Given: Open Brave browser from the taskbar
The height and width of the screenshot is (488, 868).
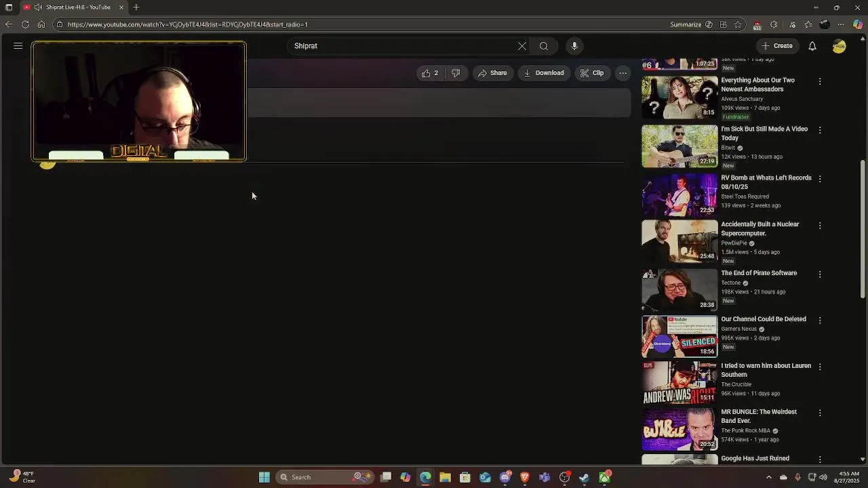Looking at the screenshot, I should 525,477.
